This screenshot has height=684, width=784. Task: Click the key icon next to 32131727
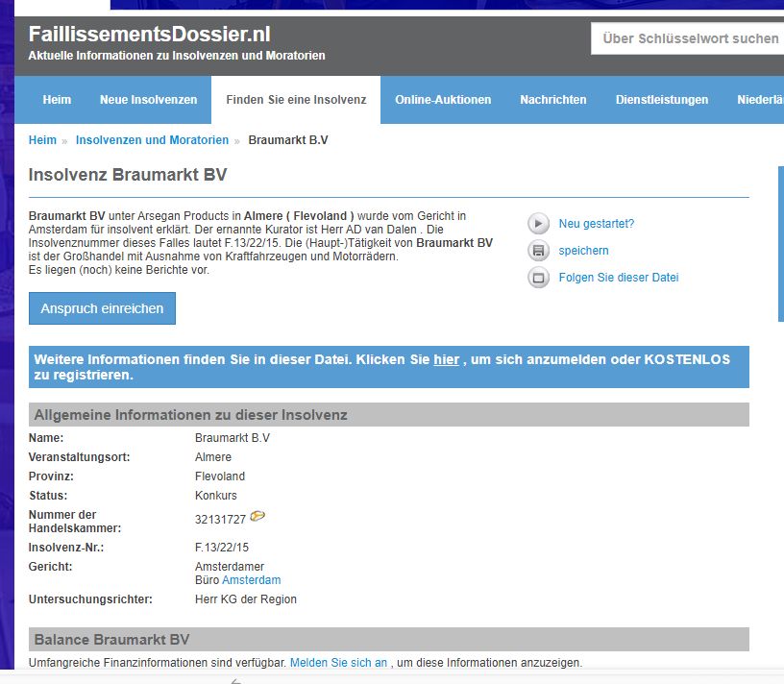pyautogui.click(x=257, y=517)
